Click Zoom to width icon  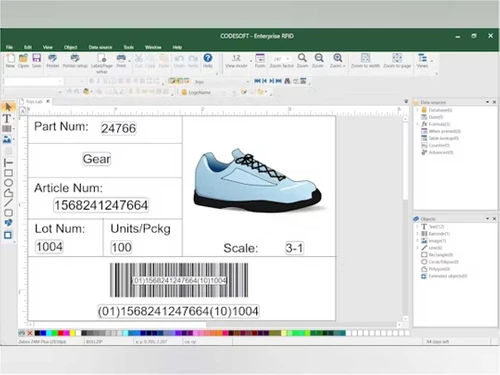[365, 58]
